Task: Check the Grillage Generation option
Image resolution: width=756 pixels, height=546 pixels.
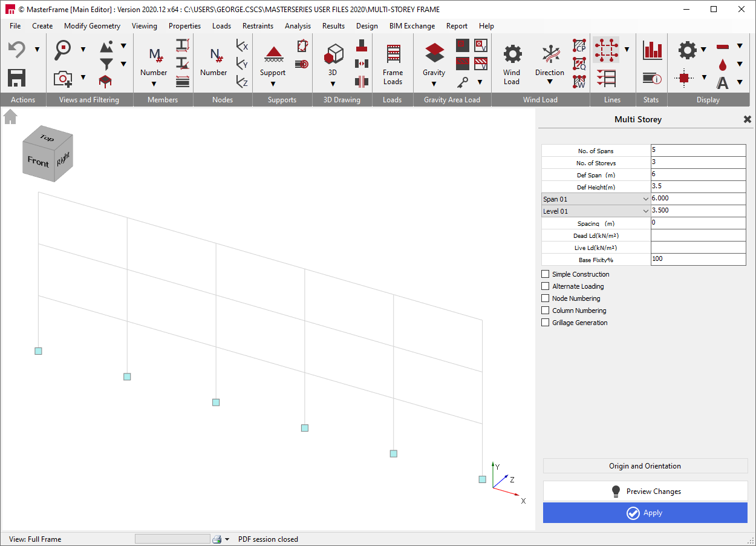Action: (x=546, y=323)
